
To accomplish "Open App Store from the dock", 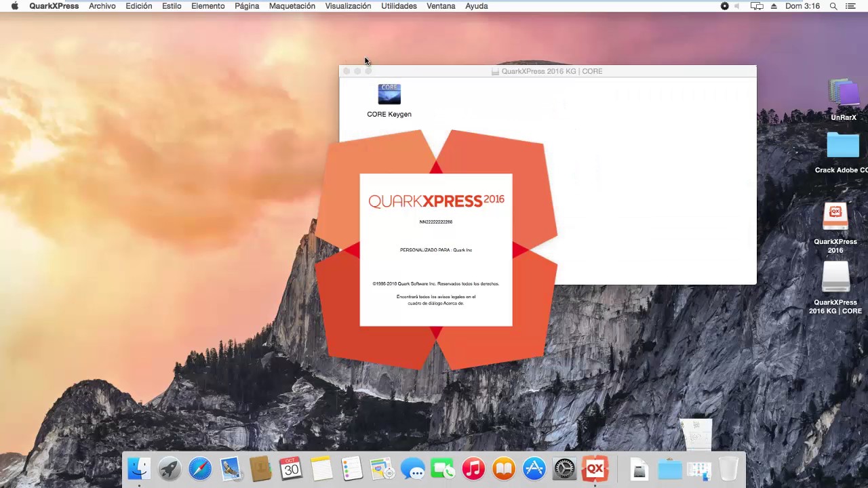I will coord(534,468).
